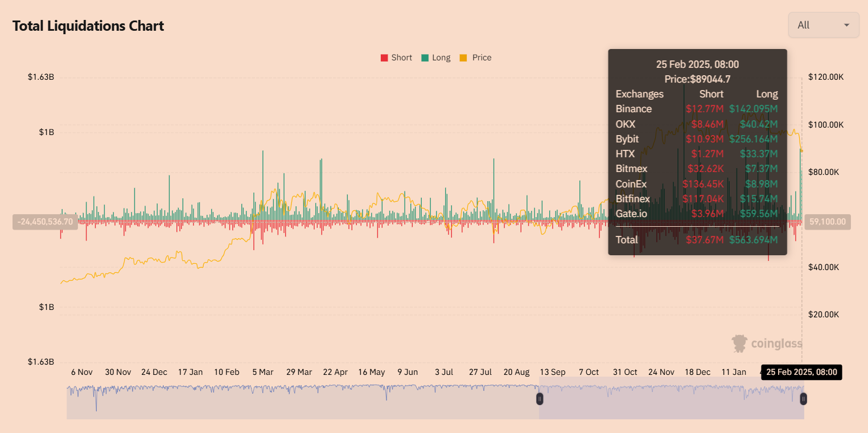The height and width of the screenshot is (433, 868).
Task: Hide the Price line via legend label
Action: tap(482, 58)
